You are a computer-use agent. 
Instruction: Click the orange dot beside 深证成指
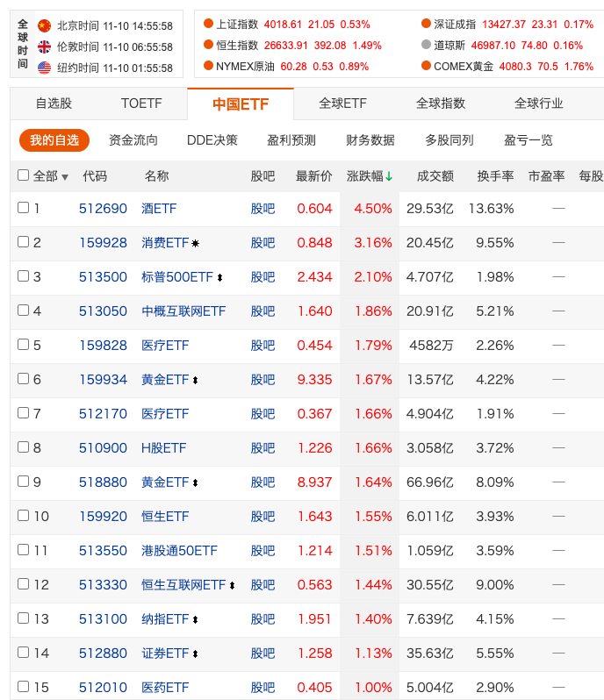tap(426, 24)
